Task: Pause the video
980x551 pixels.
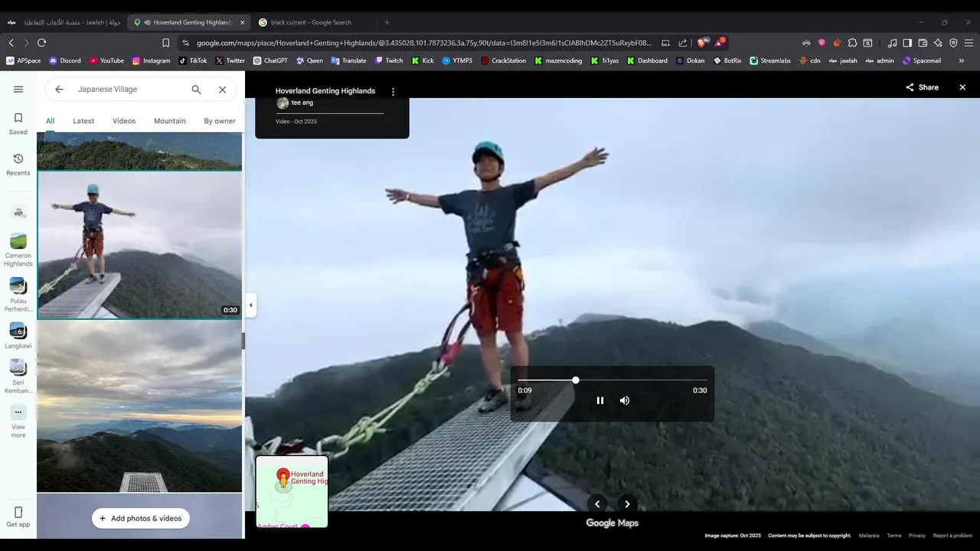Action: pyautogui.click(x=600, y=400)
